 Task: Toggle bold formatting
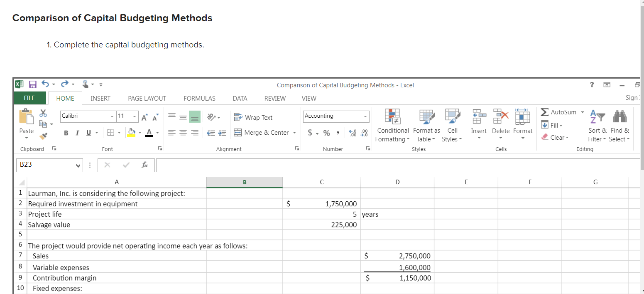pos(66,132)
